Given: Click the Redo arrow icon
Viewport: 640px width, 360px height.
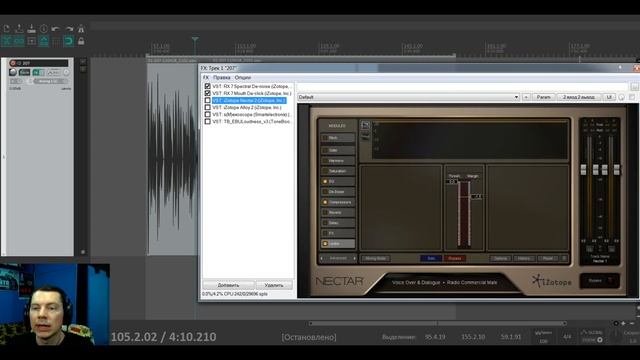Looking at the screenshot, I should [x=69, y=29].
